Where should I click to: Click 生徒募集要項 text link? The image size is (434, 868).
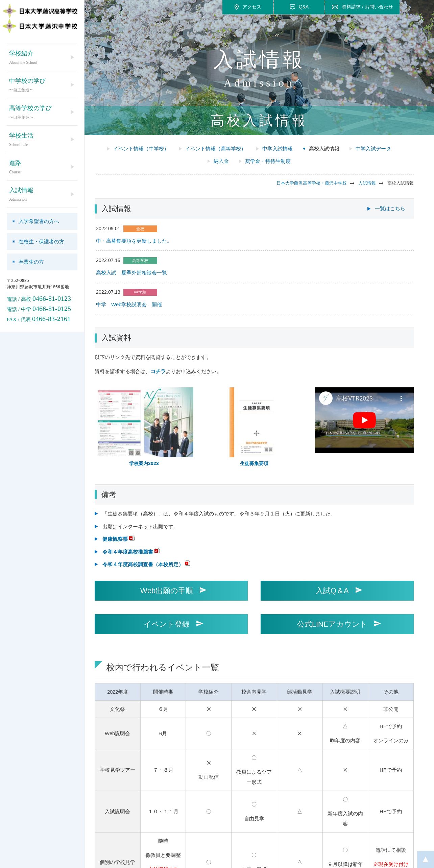point(254,463)
